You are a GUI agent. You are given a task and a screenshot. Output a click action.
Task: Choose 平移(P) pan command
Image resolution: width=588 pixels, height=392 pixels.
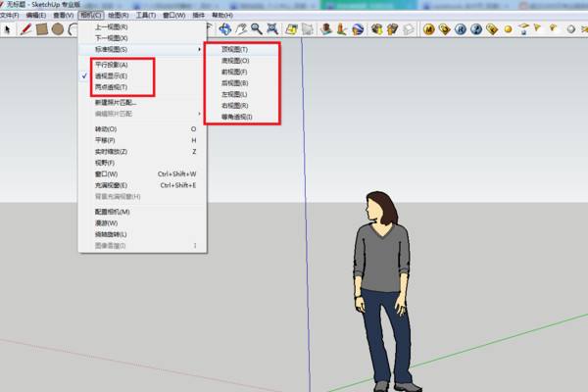tap(105, 140)
